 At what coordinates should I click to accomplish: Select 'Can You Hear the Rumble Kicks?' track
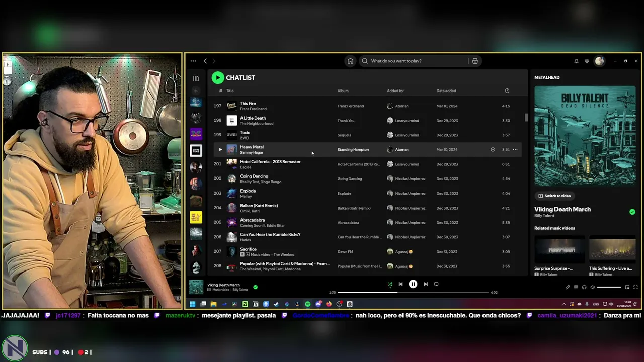270,234
